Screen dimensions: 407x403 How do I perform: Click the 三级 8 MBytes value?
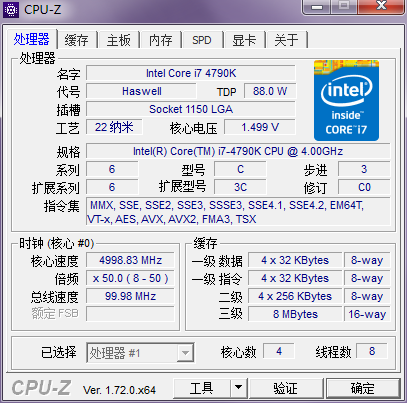point(295,314)
